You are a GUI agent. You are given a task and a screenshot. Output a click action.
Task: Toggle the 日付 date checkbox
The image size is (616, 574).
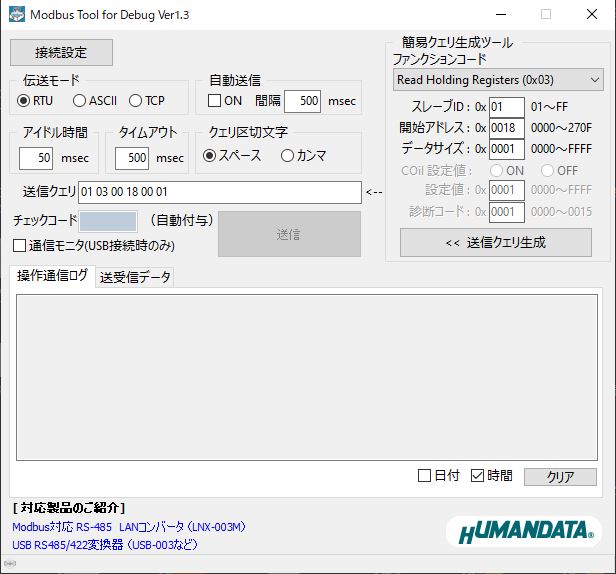[x=425, y=476]
